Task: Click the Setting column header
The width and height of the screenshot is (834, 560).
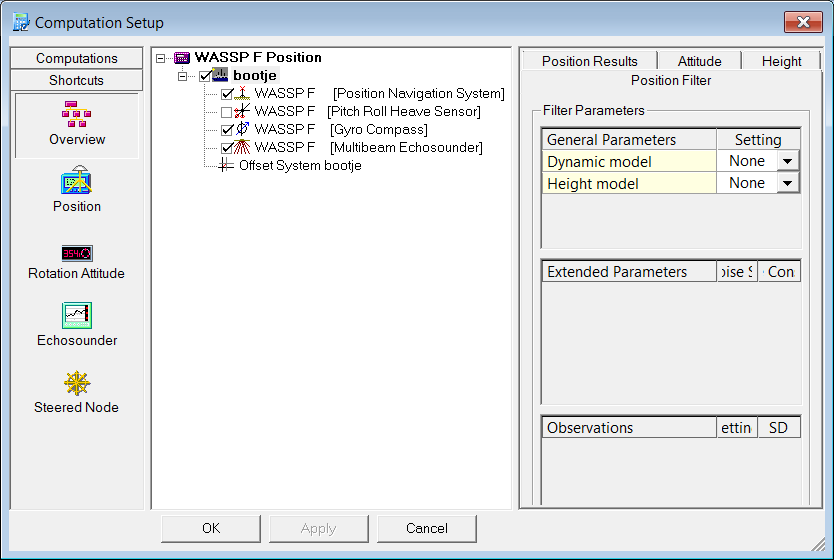Action: point(758,139)
